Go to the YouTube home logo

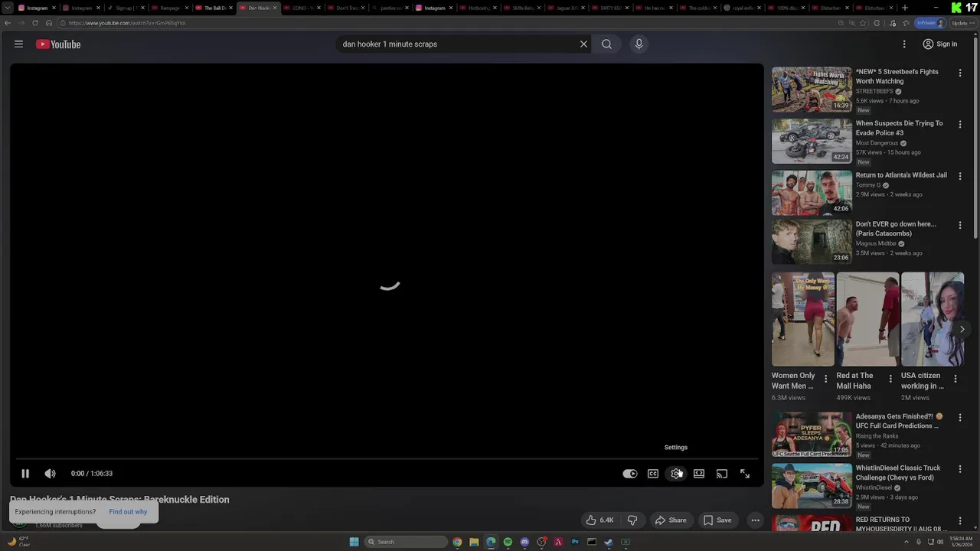[58, 44]
